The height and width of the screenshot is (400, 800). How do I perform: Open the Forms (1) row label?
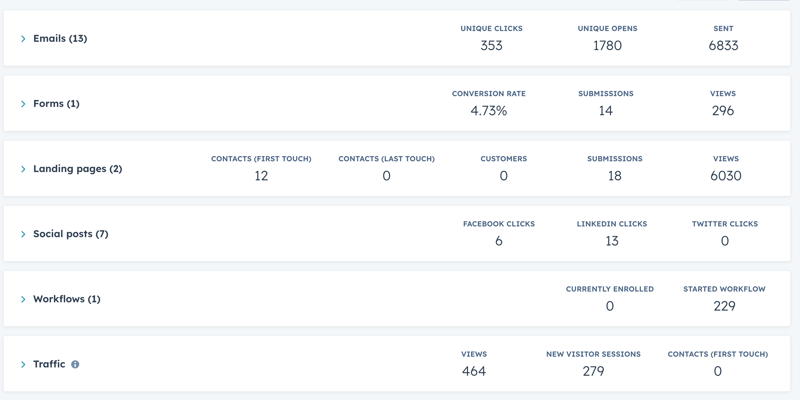pyautogui.click(x=56, y=104)
